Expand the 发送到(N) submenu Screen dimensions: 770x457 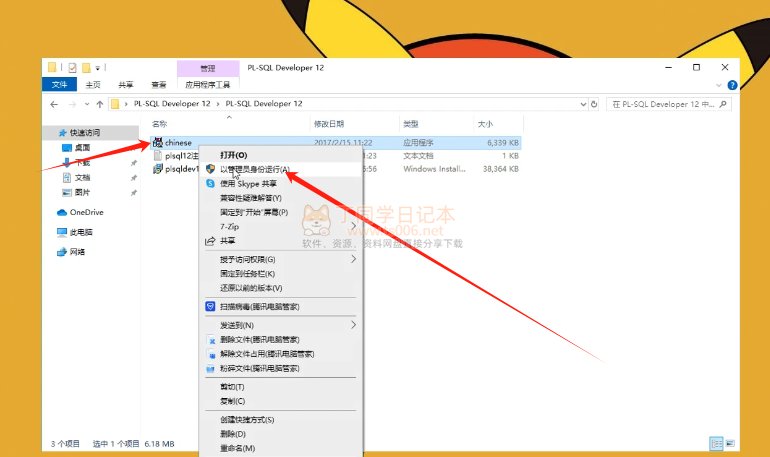[281, 325]
